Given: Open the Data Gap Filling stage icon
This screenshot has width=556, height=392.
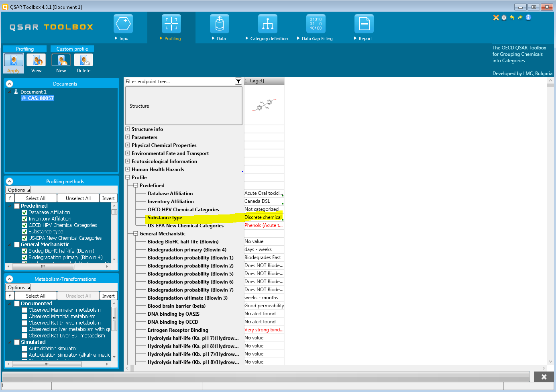Looking at the screenshot, I should 316,24.
